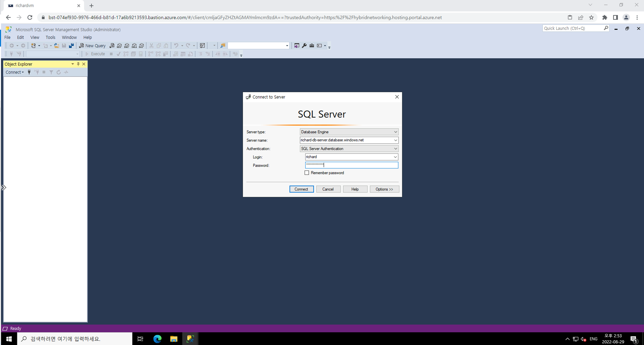Open the Tools menu
The image size is (644, 345).
(50, 37)
